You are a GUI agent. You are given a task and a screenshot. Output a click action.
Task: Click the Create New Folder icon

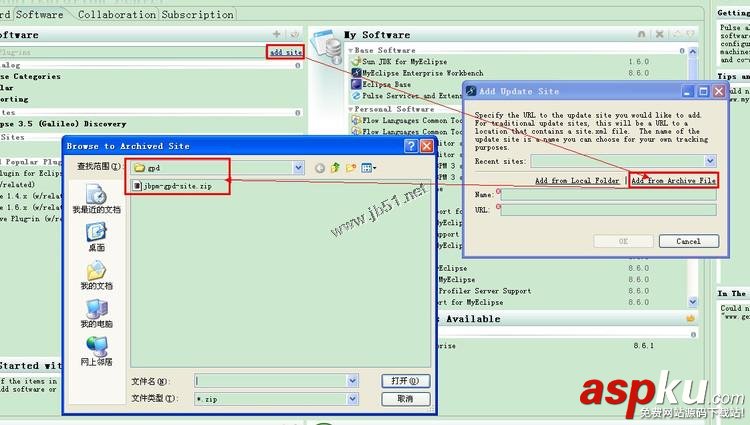(x=351, y=168)
